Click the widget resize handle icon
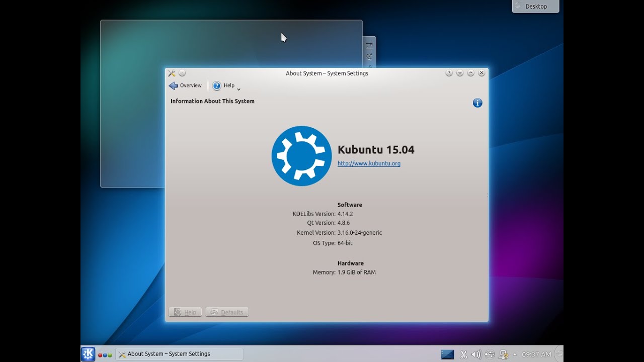This screenshot has width=644, height=362. point(369,46)
